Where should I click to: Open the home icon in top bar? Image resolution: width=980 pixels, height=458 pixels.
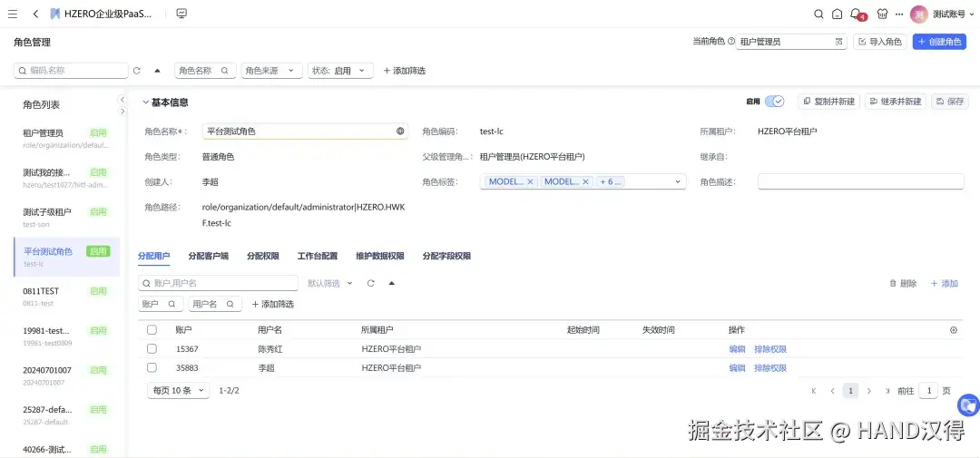click(837, 14)
